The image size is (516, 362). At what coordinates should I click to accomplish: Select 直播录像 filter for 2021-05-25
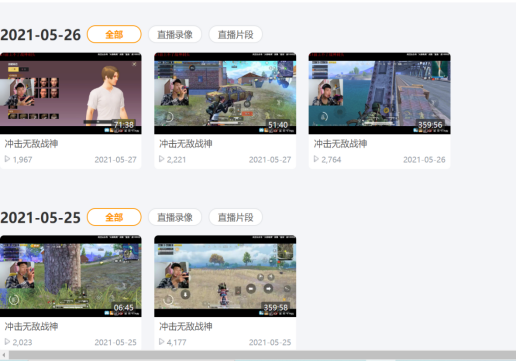(175, 217)
